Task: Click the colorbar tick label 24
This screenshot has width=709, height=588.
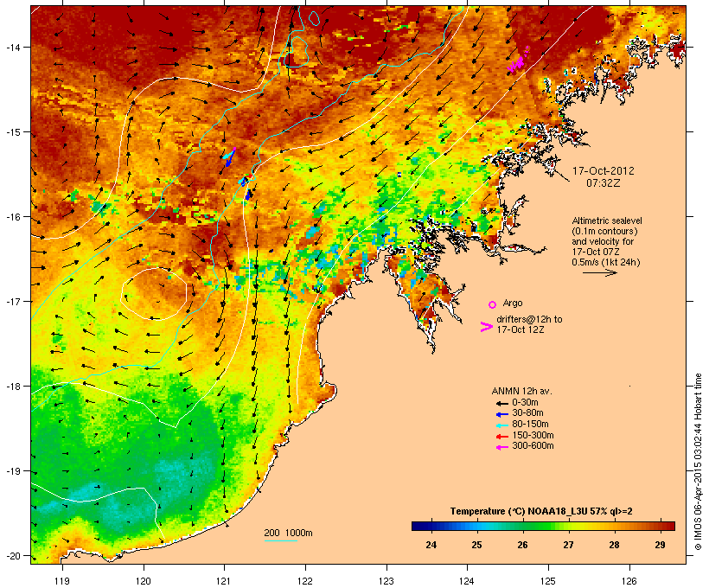Action: point(431,545)
